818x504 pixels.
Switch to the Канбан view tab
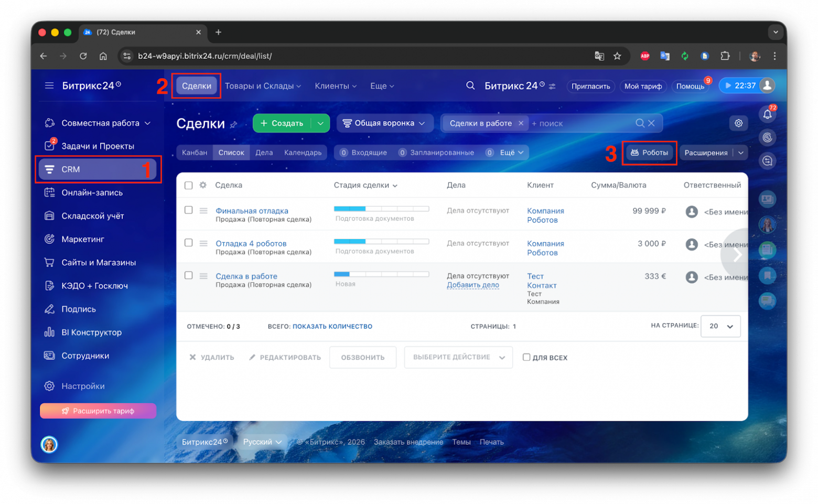tap(195, 153)
